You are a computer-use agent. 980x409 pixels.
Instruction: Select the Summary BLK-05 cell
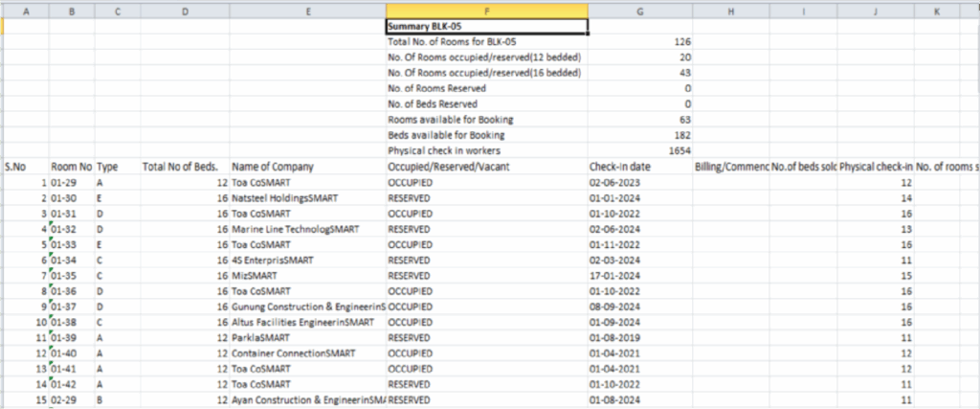[x=486, y=27]
